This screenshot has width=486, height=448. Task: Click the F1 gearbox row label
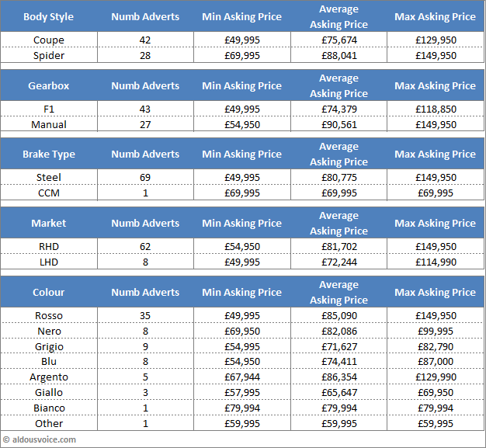point(49,109)
